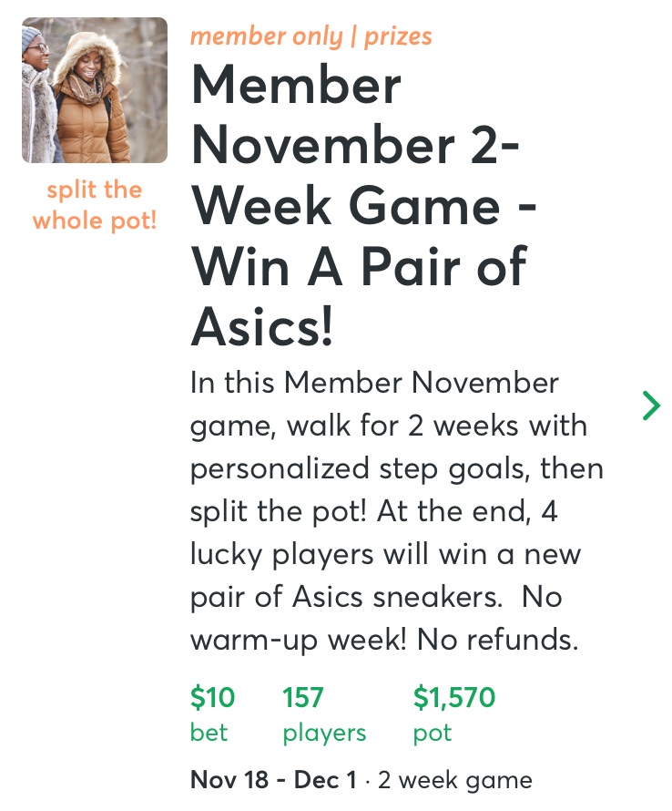Select the "prizes" tag
672x811 pixels.
pyautogui.click(x=398, y=36)
